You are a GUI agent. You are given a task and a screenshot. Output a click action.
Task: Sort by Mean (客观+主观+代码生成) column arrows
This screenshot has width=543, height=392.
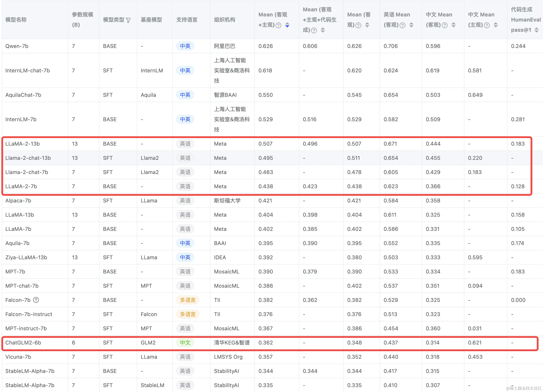point(323,30)
